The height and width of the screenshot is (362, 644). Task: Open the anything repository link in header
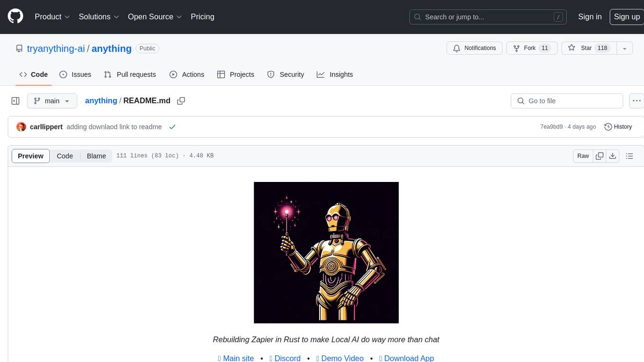[x=111, y=48]
